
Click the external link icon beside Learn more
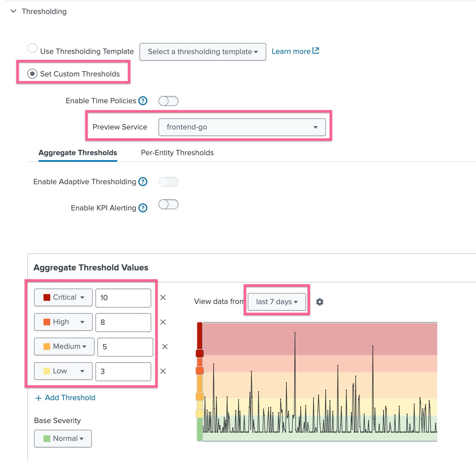point(316,51)
